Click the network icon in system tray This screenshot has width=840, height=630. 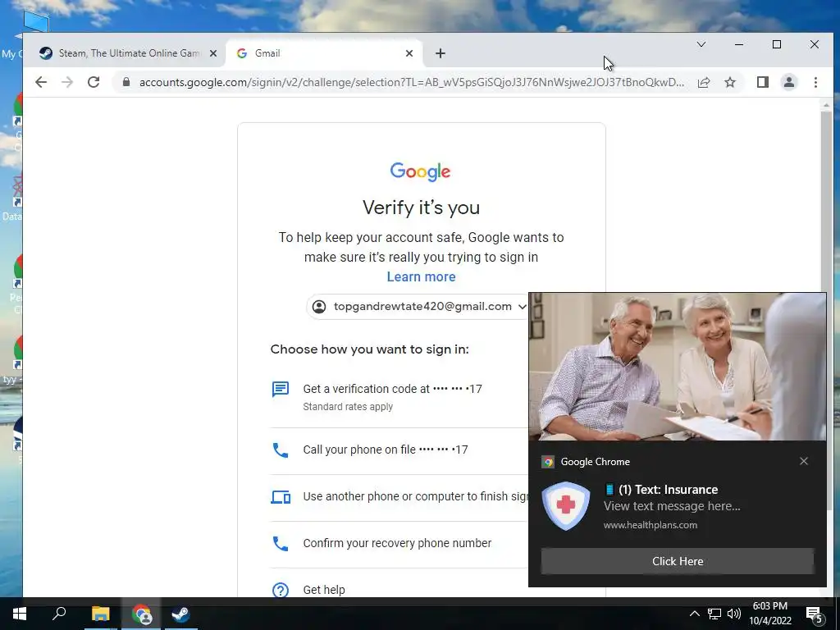point(714,614)
